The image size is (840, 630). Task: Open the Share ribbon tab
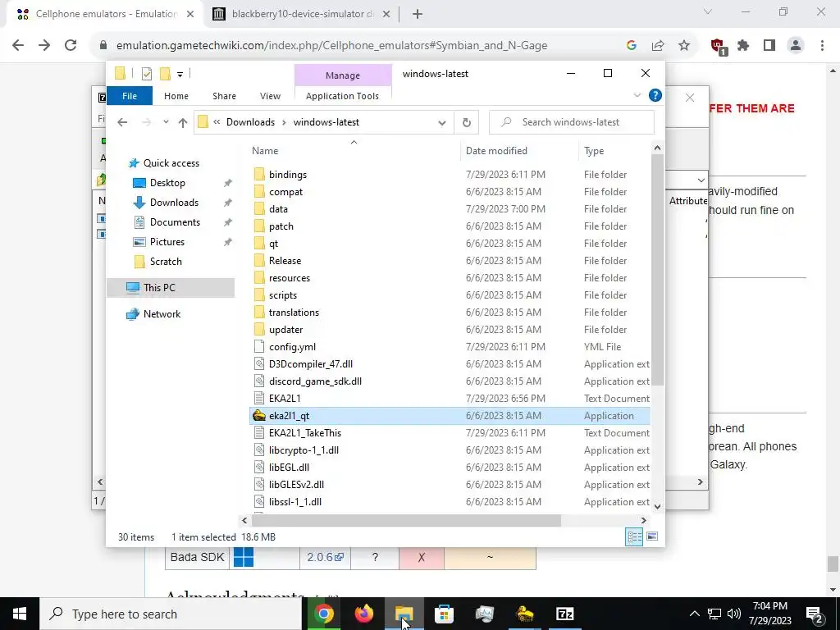coord(224,96)
